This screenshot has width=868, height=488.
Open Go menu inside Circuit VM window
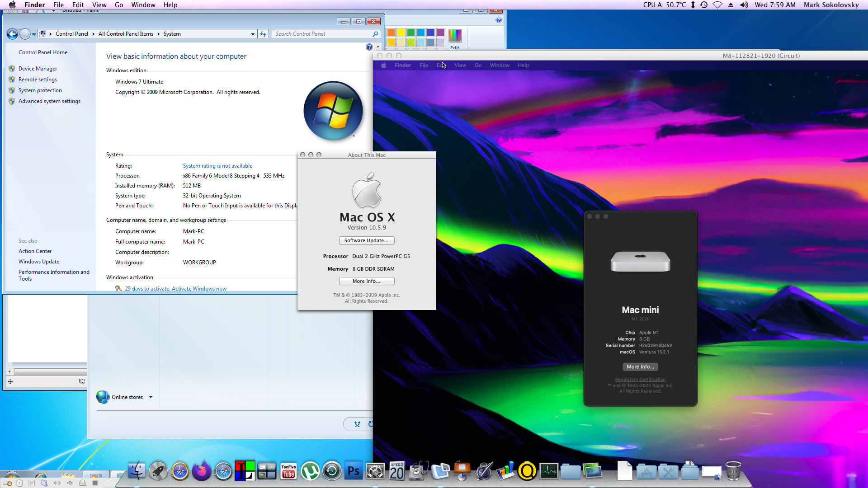(478, 66)
